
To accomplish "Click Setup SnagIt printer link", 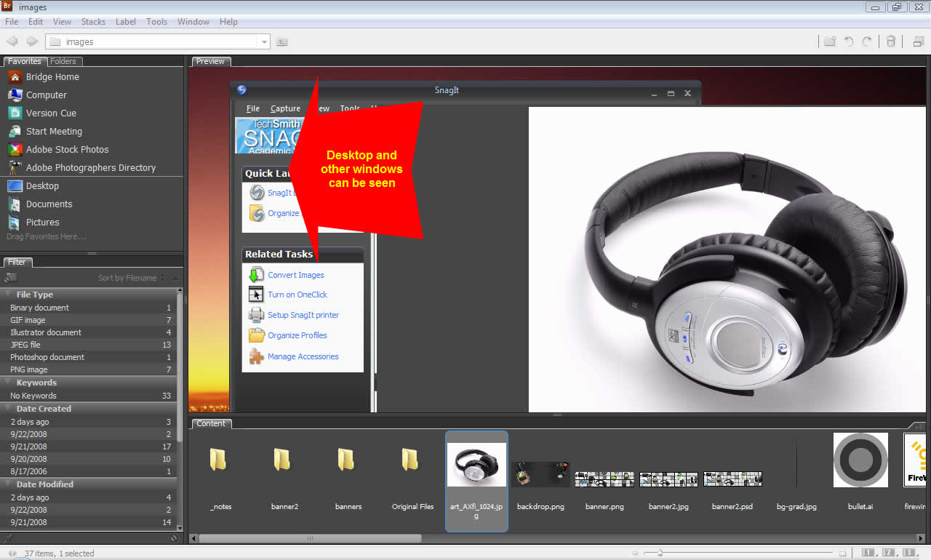I will 303,315.
